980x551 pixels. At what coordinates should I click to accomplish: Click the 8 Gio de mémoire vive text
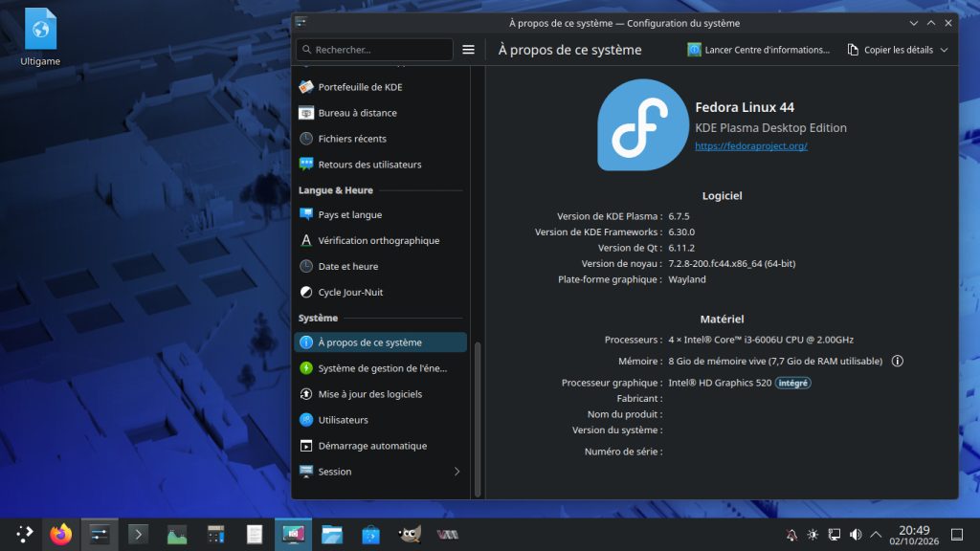pyautogui.click(x=775, y=361)
